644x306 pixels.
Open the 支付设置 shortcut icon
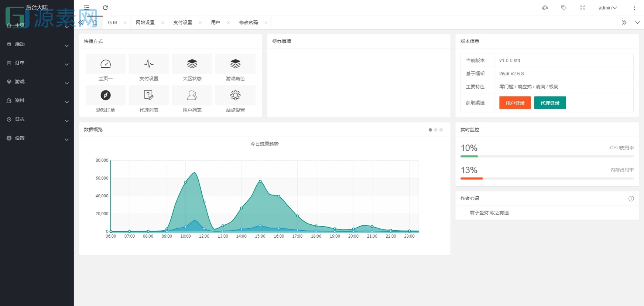[149, 64]
